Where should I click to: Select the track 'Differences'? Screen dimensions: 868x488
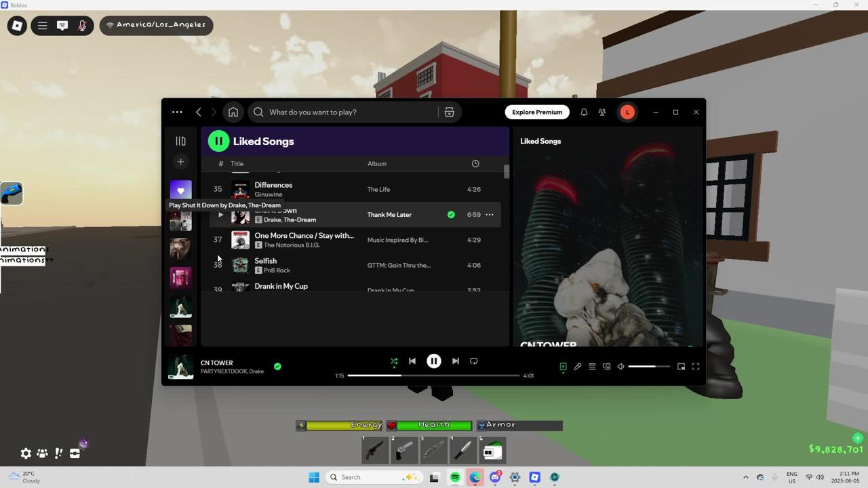point(273,185)
